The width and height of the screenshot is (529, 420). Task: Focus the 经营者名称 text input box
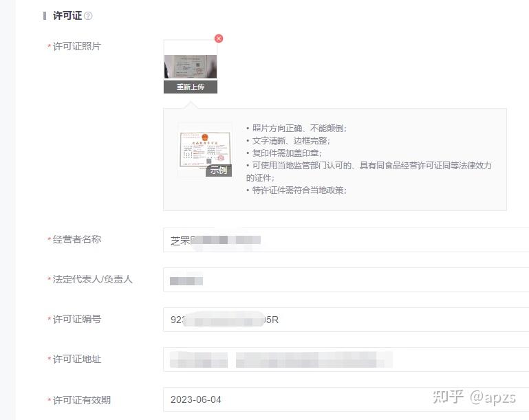pos(344,241)
